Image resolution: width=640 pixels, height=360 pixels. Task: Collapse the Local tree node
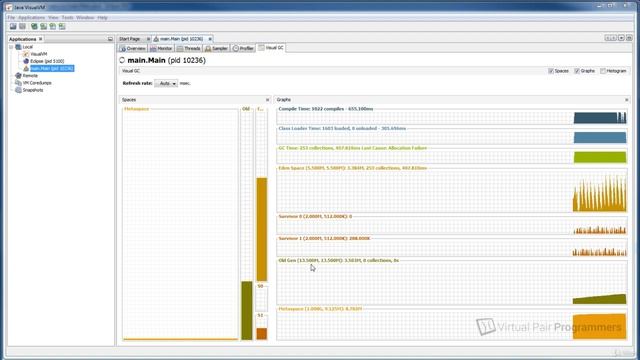pos(11,47)
